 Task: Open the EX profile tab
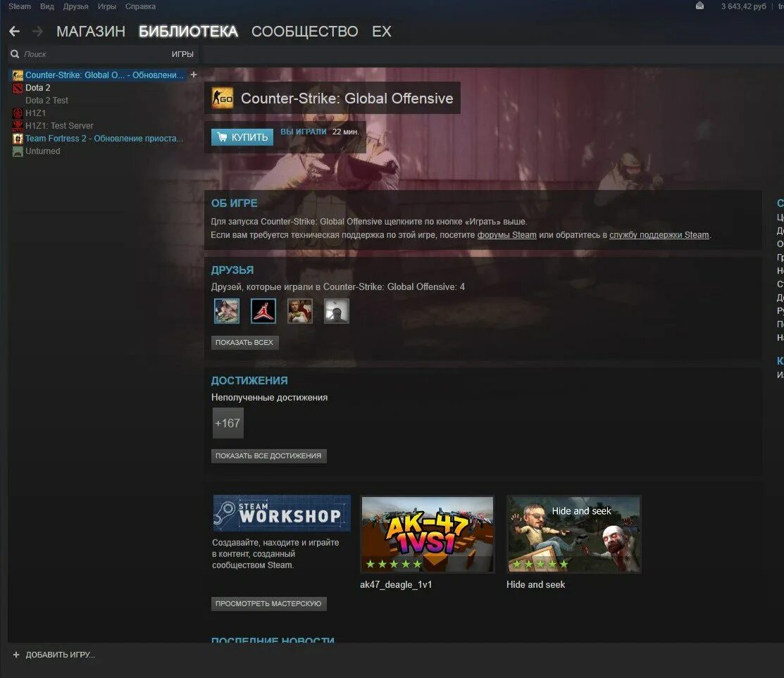(382, 32)
